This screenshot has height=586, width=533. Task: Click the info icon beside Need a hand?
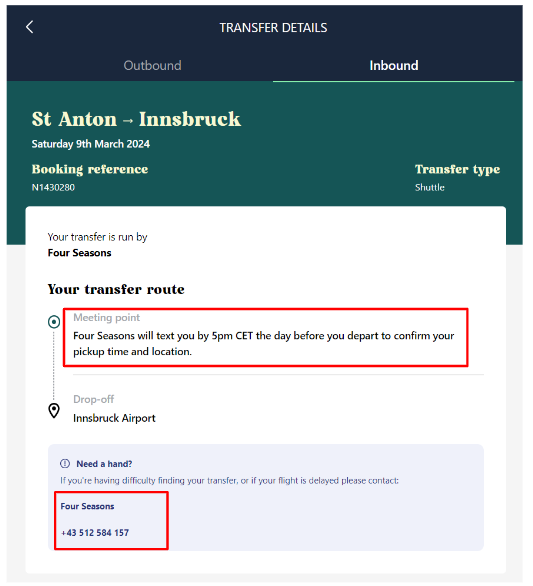[65, 464]
